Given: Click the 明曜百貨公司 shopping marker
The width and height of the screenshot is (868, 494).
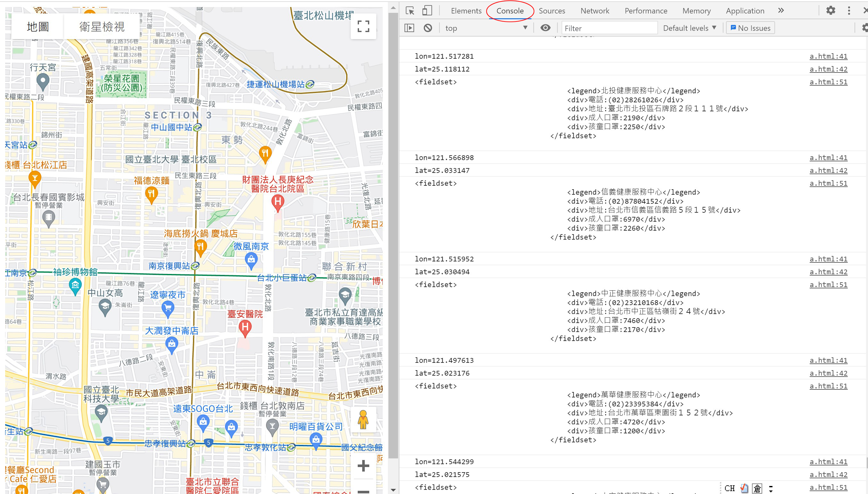Looking at the screenshot, I should tap(316, 441).
